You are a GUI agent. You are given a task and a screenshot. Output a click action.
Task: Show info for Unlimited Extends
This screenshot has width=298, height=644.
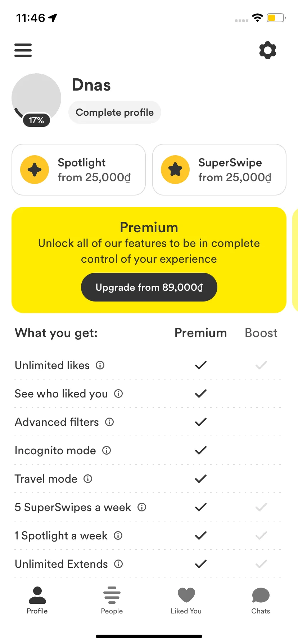118,564
